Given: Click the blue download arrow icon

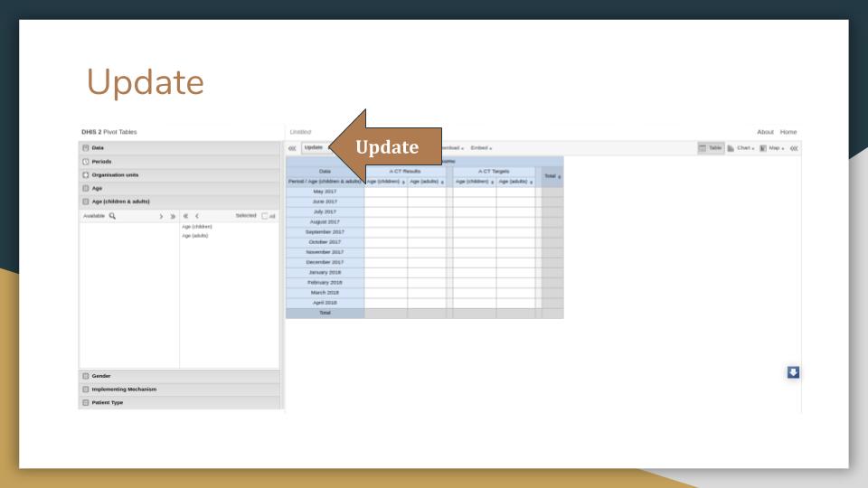Looking at the screenshot, I should (x=793, y=372).
